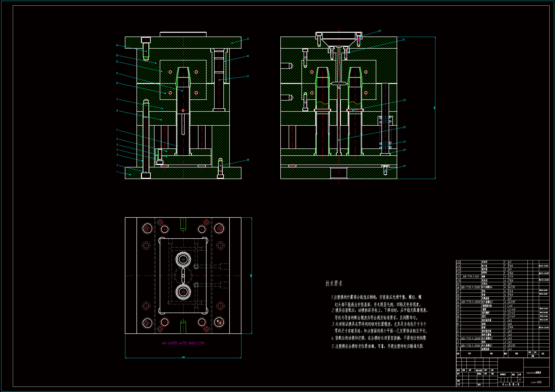Select balloon number 22 pointing to the pull rod
The image size is (555, 392).
(404, 127)
